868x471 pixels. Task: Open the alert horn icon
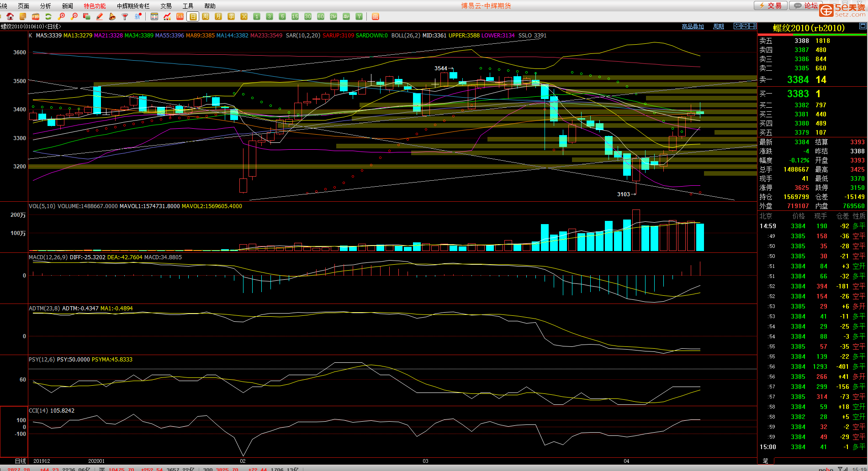pos(112,16)
